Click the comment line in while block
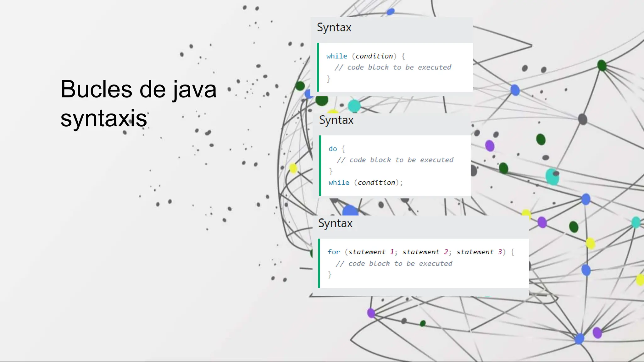The height and width of the screenshot is (362, 644). coord(393,68)
